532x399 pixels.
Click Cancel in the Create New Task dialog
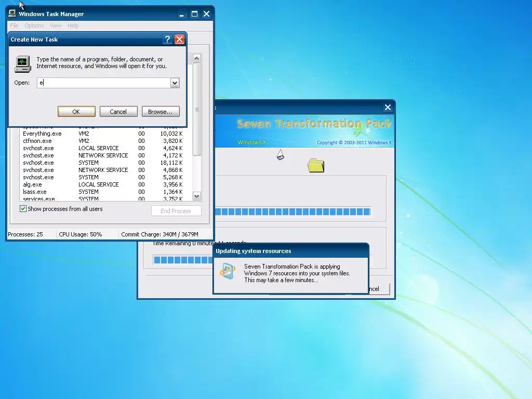pos(118,112)
